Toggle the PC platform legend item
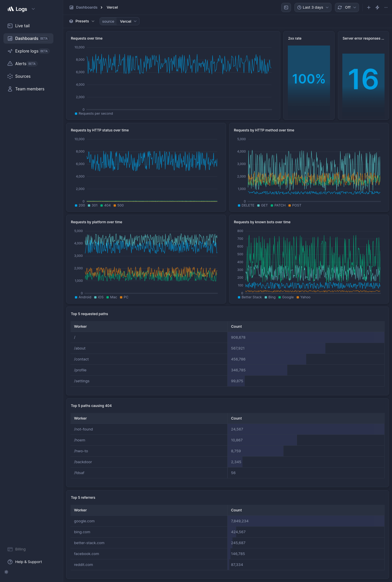 click(x=124, y=297)
